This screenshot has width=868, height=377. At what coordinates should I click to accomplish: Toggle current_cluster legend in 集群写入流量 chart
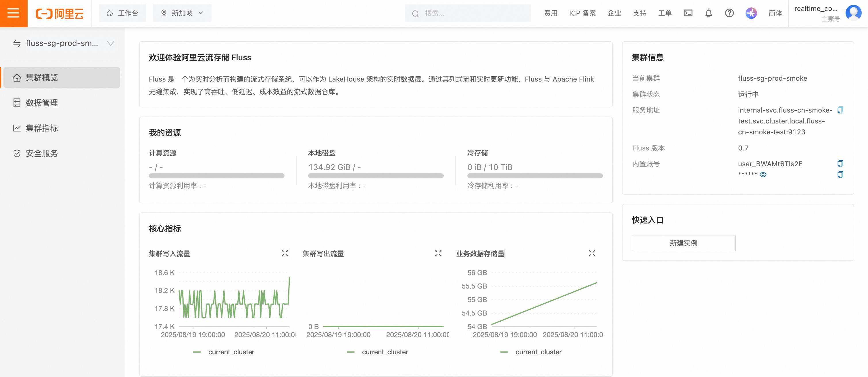click(x=223, y=352)
